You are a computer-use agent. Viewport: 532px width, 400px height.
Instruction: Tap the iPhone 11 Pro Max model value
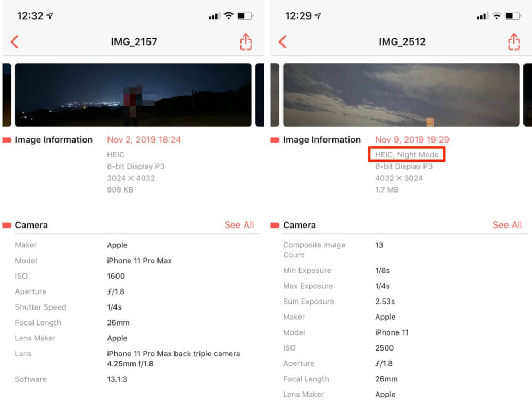[x=139, y=261]
